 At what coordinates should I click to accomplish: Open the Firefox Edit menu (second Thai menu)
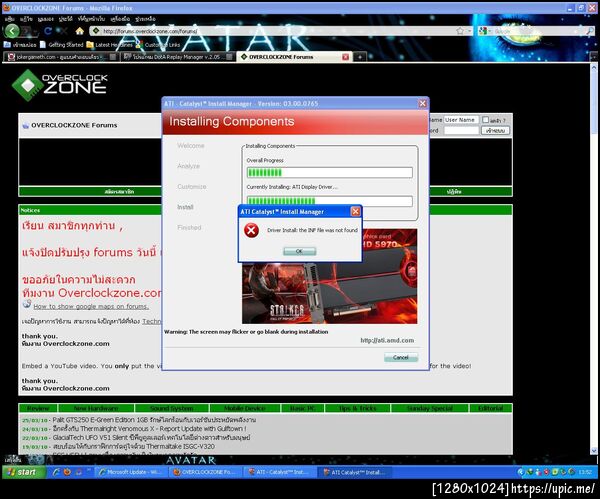tap(26, 19)
